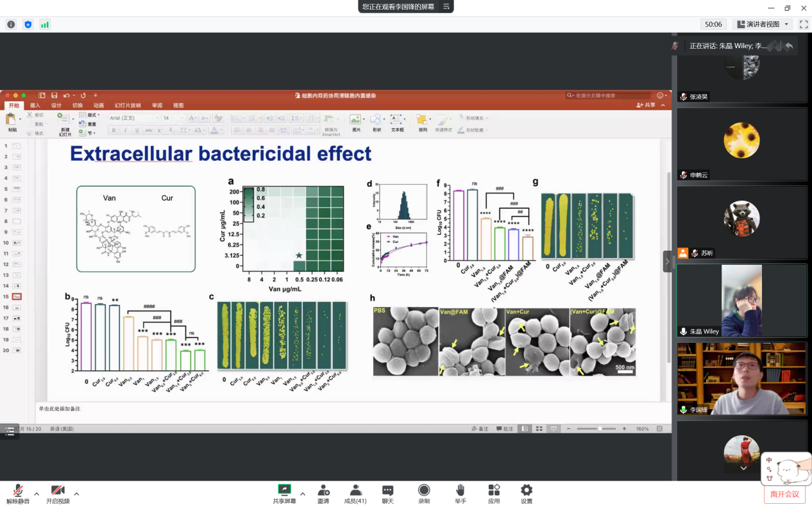This screenshot has height=507, width=812.
Task: Switch to the 插入 ribbon tab
Action: click(x=35, y=105)
